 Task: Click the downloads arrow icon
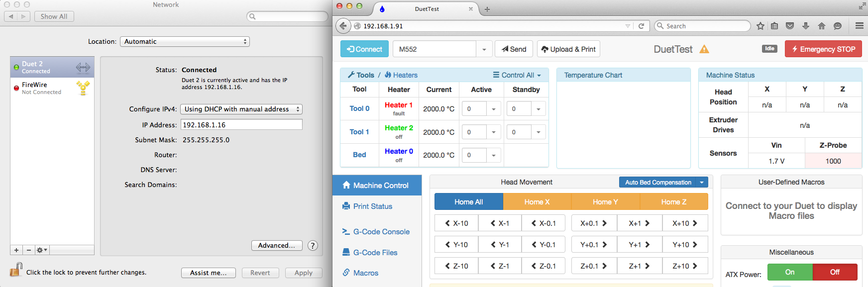(806, 26)
